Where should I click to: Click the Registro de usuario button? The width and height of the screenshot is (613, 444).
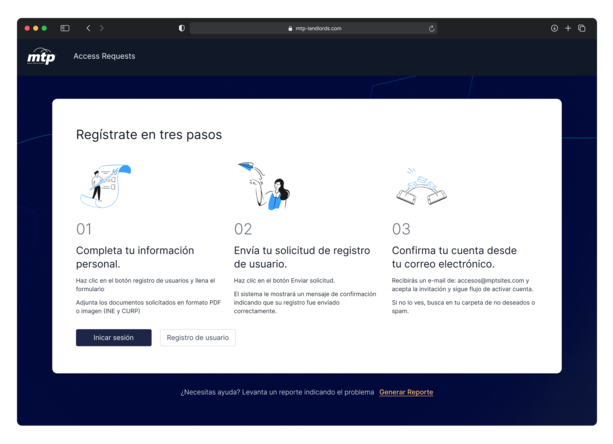tap(197, 338)
